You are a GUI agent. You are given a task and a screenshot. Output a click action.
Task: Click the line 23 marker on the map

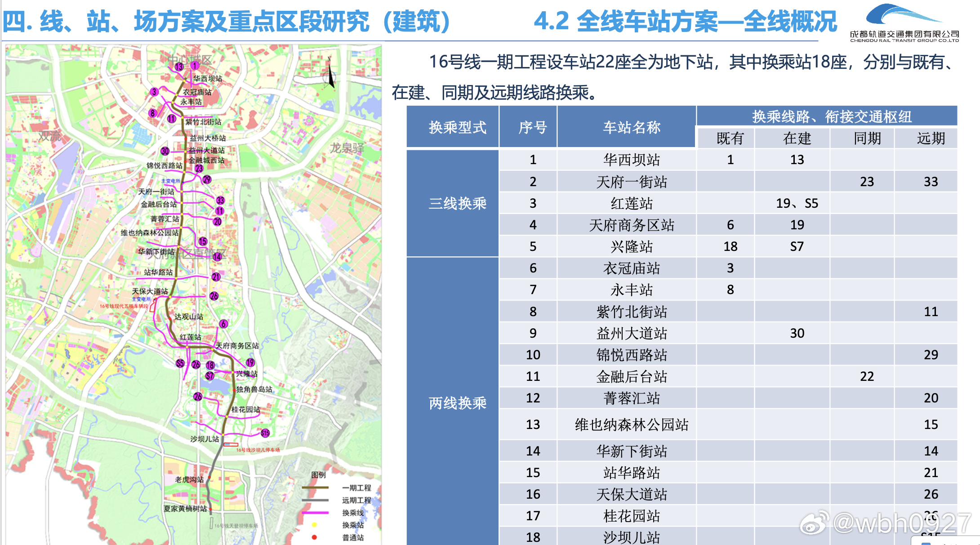click(199, 169)
